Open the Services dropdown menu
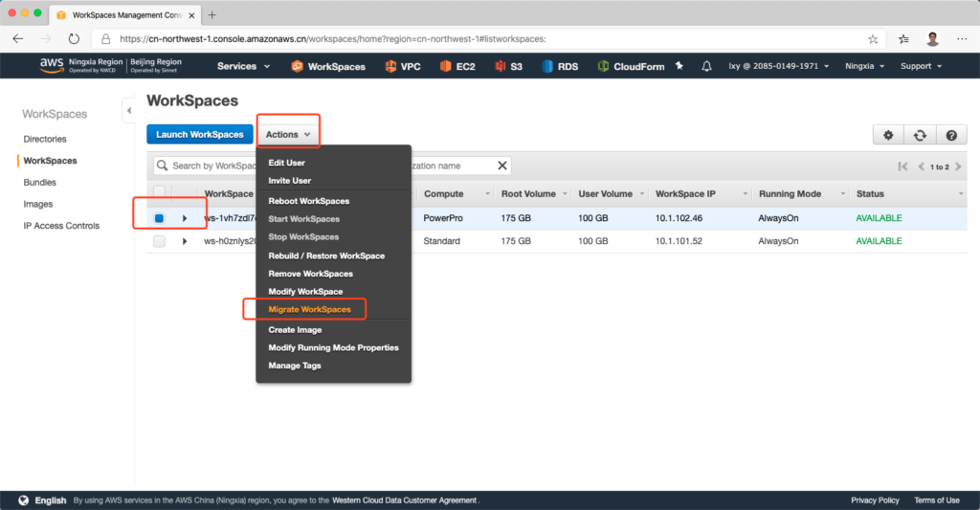The width and height of the screenshot is (980, 510). (x=243, y=66)
